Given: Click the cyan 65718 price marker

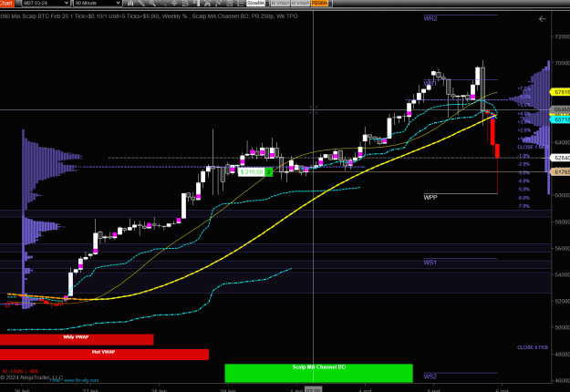Looking at the screenshot, I should [560, 120].
